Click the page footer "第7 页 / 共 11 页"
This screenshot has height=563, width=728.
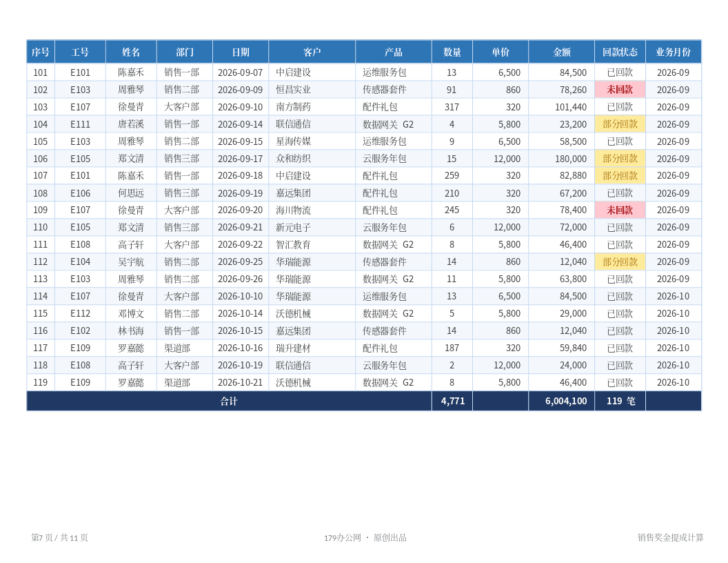coord(60,537)
